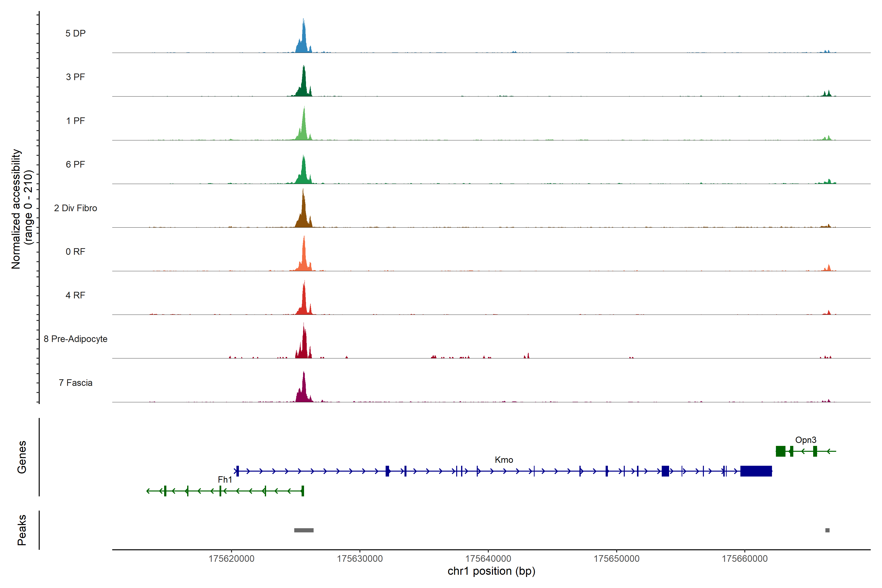Image resolution: width=882 pixels, height=588 pixels.
Task: Click the large Kmo terminal exon block
Action: click(756, 471)
